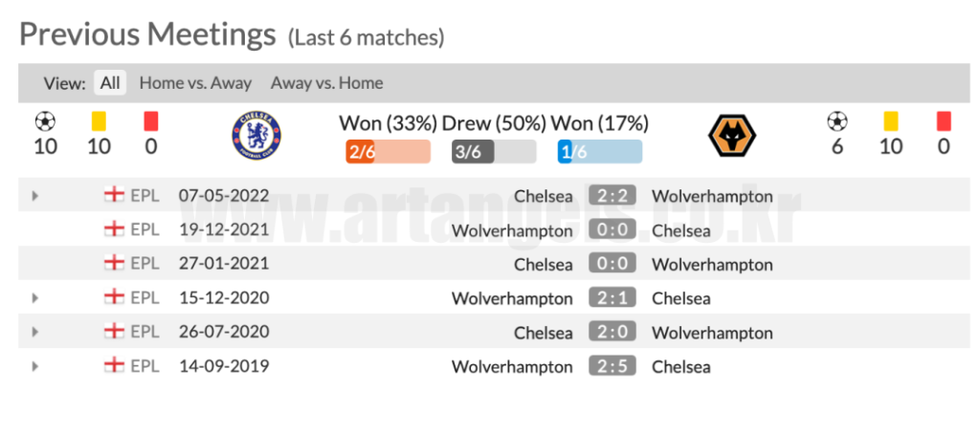
Task: Expand the 15-12-2020 match details
Action: coord(35,298)
